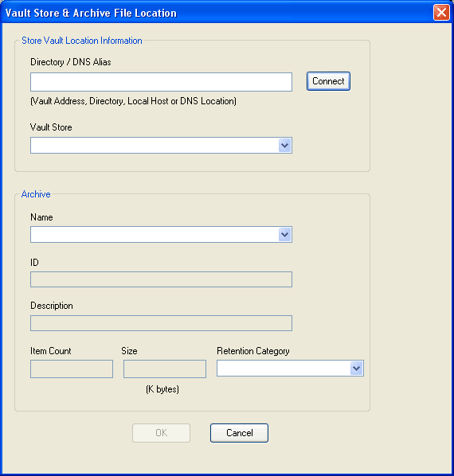Close the dialog with the red X
Image resolution: width=454 pixels, height=476 pixels.
[x=441, y=13]
